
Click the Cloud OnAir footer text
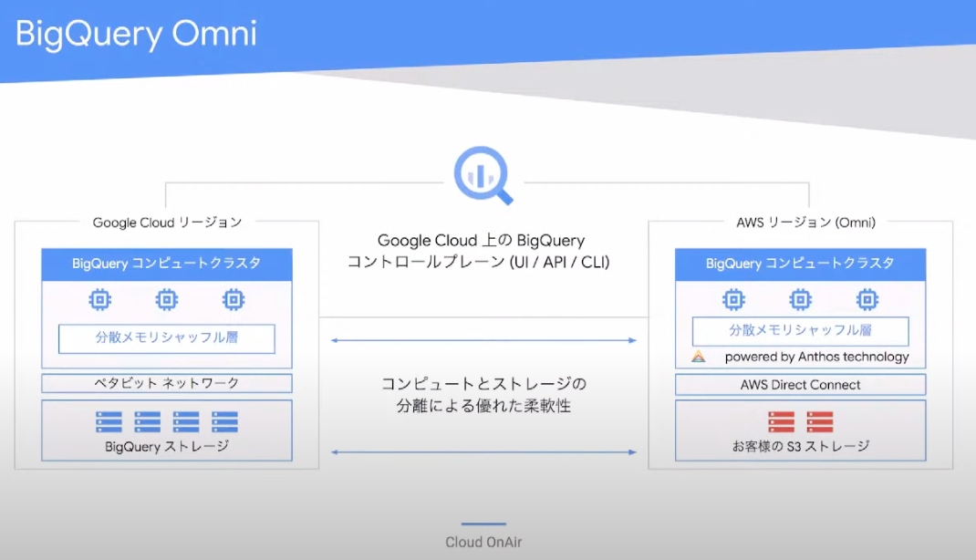[483, 542]
